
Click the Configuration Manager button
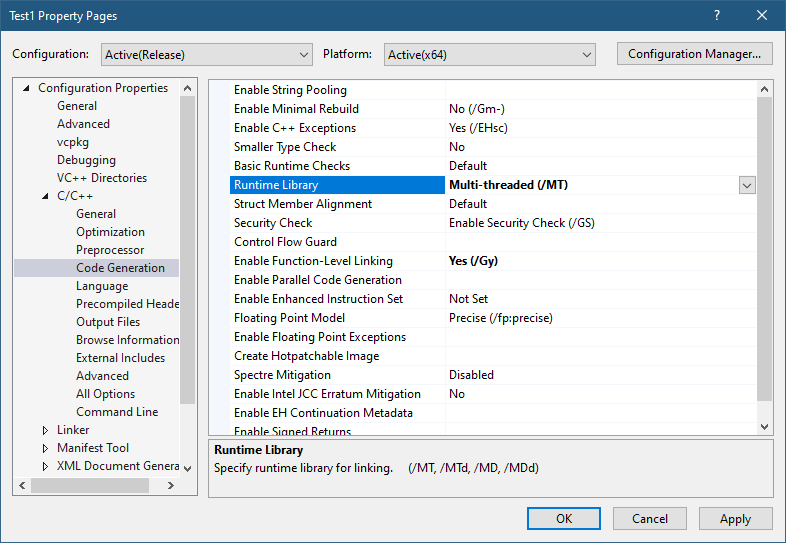(x=694, y=54)
